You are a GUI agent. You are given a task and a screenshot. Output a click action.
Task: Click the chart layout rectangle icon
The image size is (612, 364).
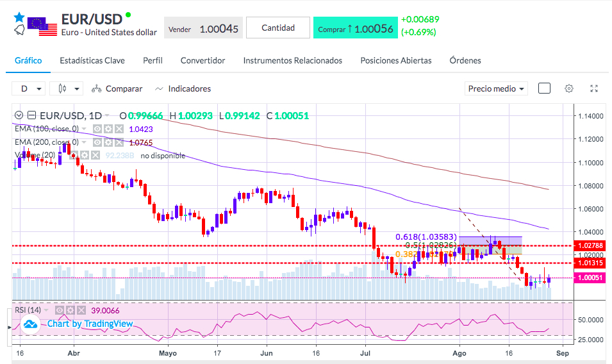544,88
